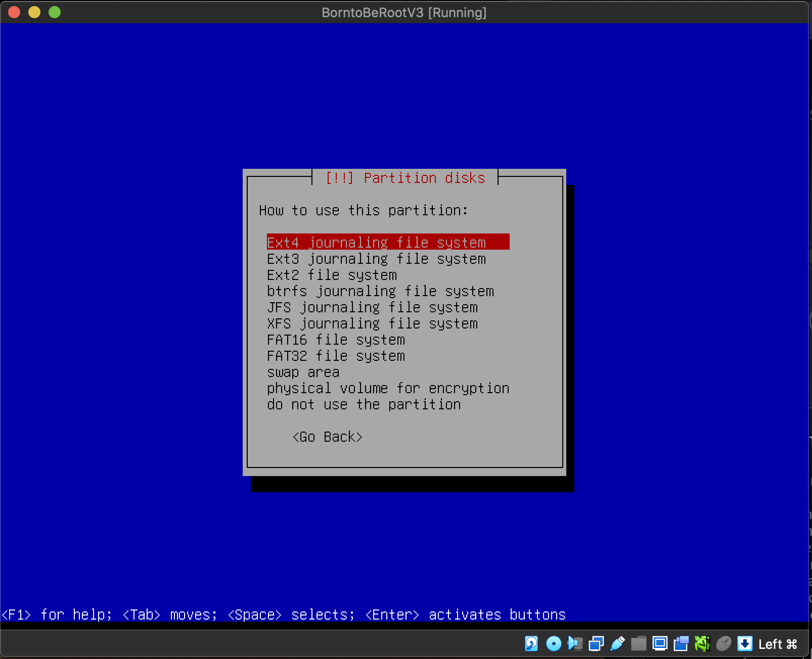Screen dimensions: 812x659
Task: Choose XFS journaling file system
Action: [x=372, y=323]
